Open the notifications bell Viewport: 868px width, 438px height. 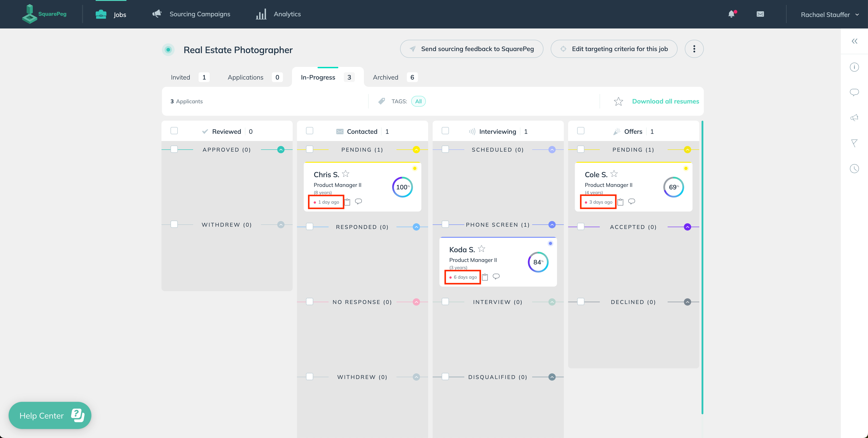(x=732, y=14)
